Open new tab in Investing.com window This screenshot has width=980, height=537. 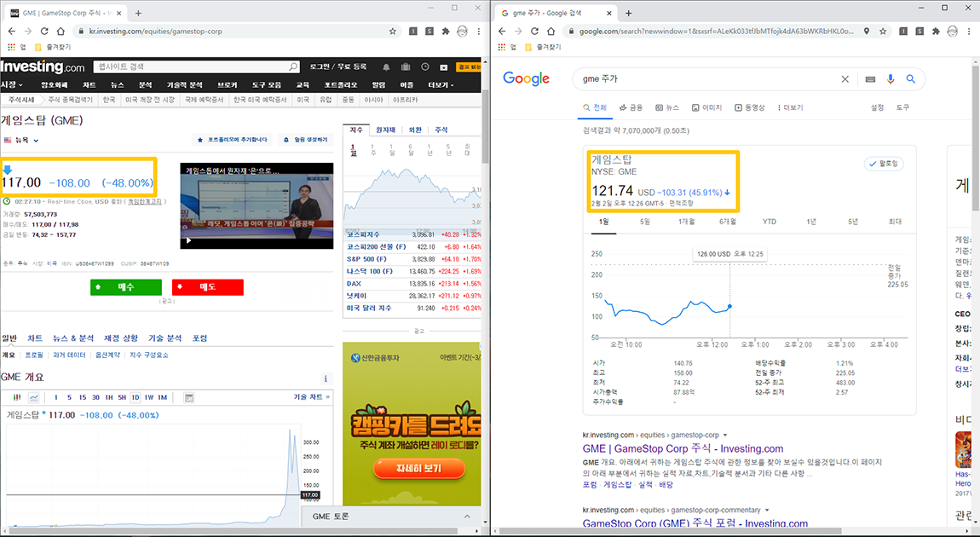click(138, 13)
